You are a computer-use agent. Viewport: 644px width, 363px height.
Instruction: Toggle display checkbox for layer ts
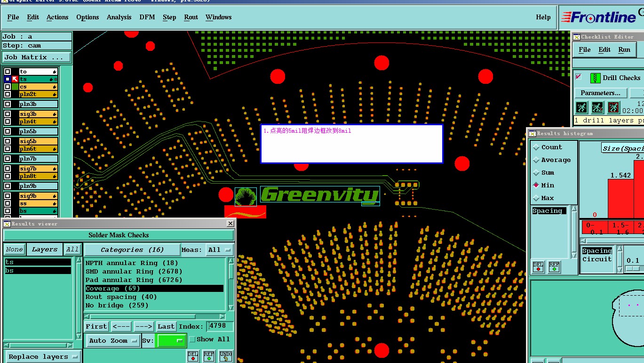click(8, 79)
